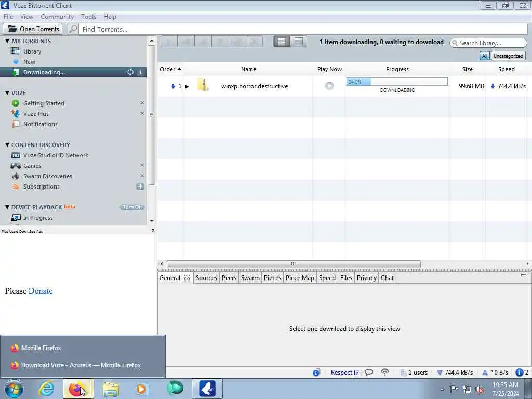The image size is (532, 399).
Task: Open the Notifications sidebar icon
Action: click(16, 124)
